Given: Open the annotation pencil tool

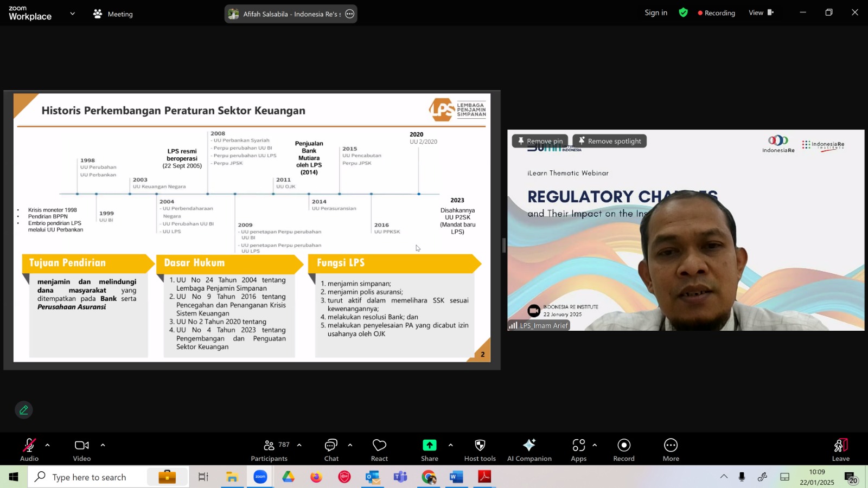Looking at the screenshot, I should pyautogui.click(x=24, y=410).
